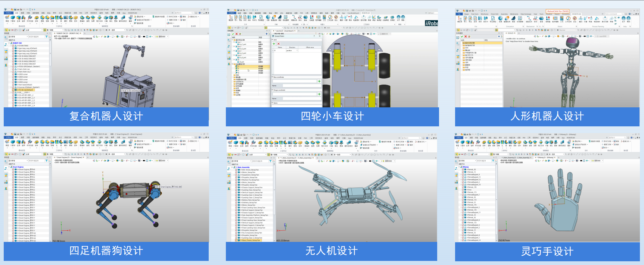Click filter funnel icon above ROBOT CNC tree
This screenshot has height=265, width=644.
tap(46, 37)
